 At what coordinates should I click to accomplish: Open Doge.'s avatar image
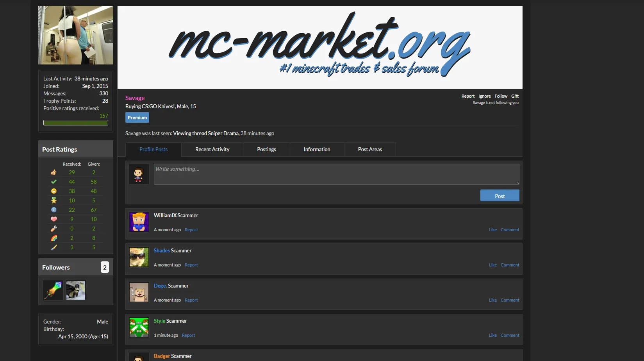coord(139,292)
